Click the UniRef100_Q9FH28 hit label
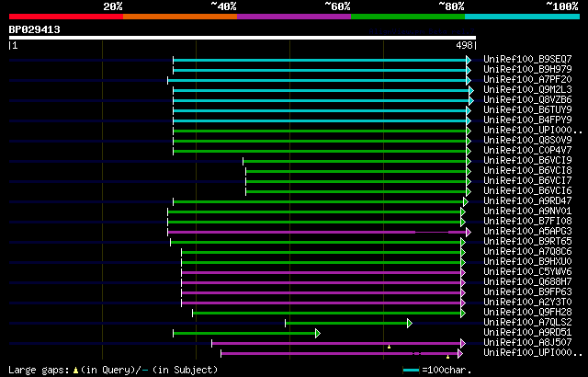Screen dimensions: 588x377 (527, 313)
